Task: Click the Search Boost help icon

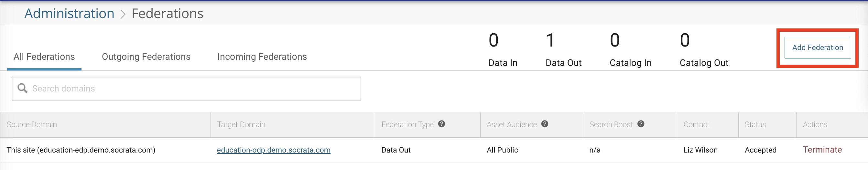Action: click(641, 124)
